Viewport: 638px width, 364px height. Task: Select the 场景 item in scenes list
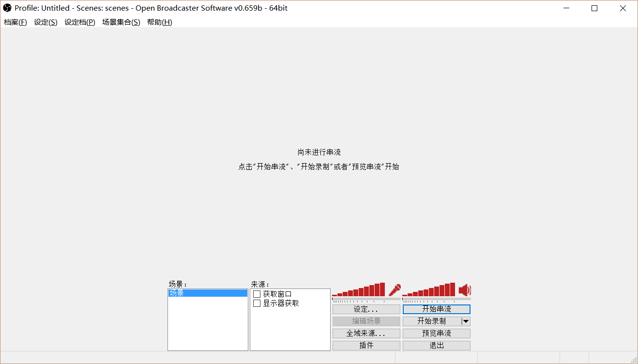[x=208, y=293]
